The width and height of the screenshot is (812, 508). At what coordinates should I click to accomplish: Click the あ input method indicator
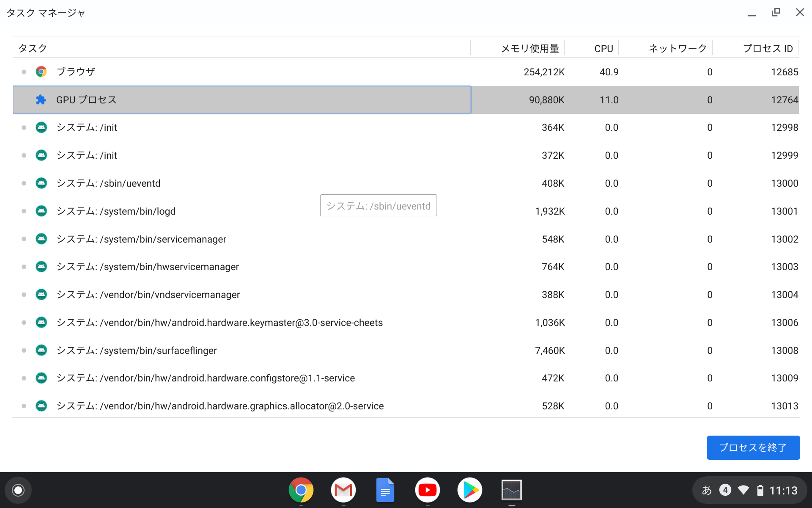tap(707, 490)
